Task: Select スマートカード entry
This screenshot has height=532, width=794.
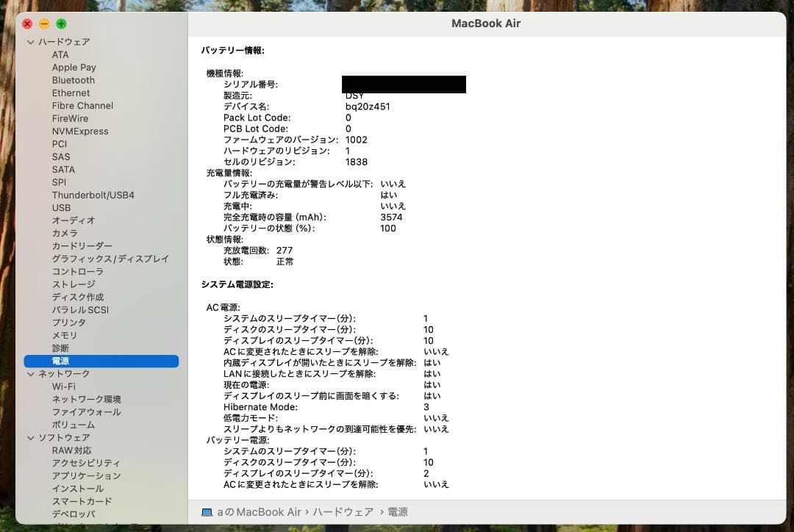Action: pos(82,501)
